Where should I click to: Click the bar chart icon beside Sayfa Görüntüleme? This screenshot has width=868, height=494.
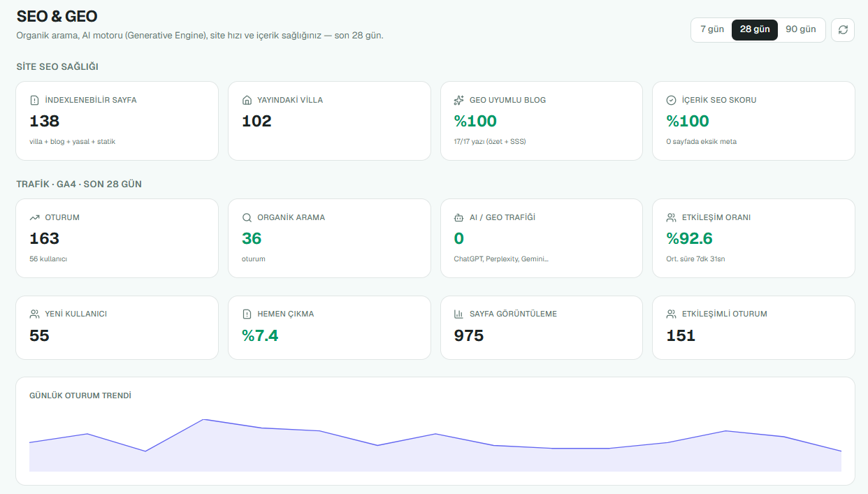[x=459, y=314]
